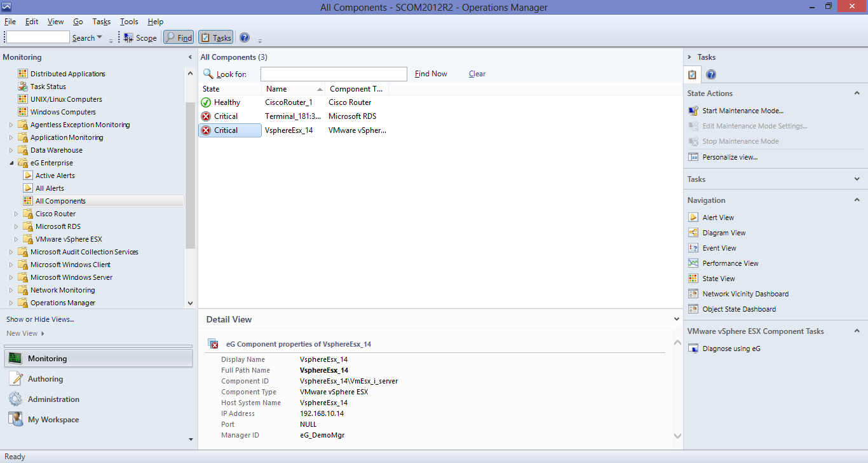Screen dimensions: 868x463
Task: Open Network Vicinity Dashboard
Action: [x=745, y=294]
